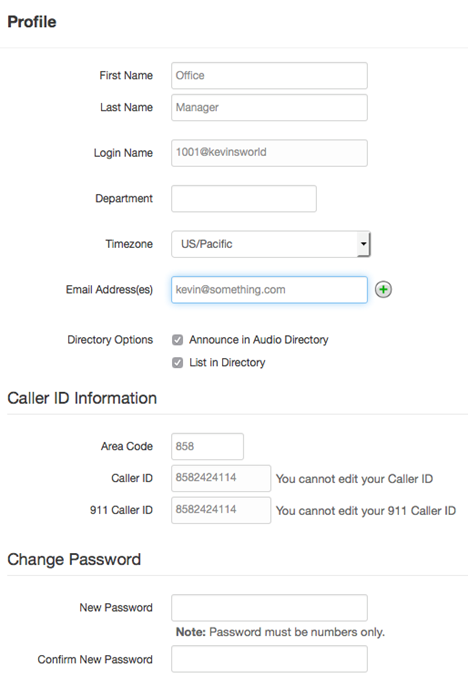Screen dimensions: 468x688
Task: Click the Area Code field
Action: [x=207, y=446]
